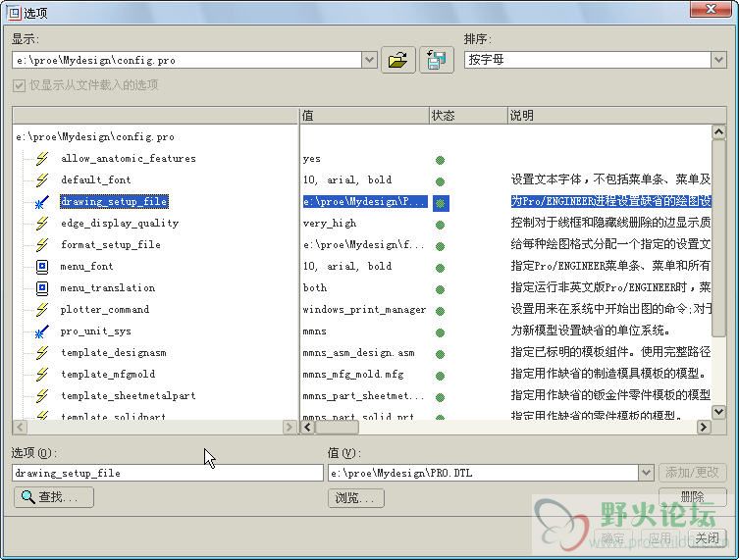Select the default_font option row
This screenshot has width=739, height=560.
point(95,179)
